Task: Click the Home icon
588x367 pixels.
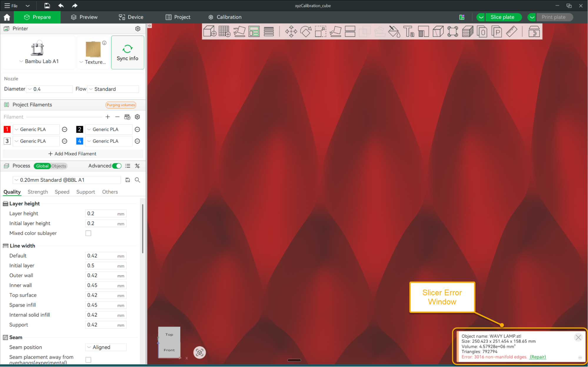Action: (7, 17)
